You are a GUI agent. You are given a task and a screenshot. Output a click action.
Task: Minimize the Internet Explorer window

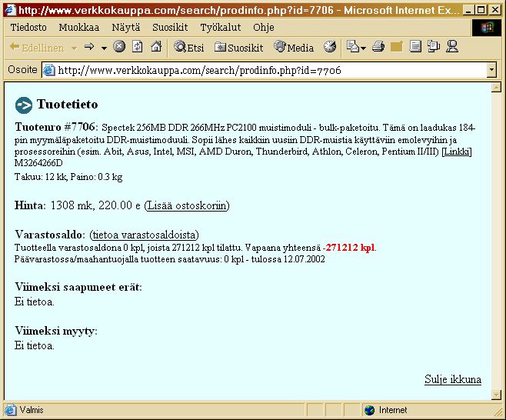point(468,10)
